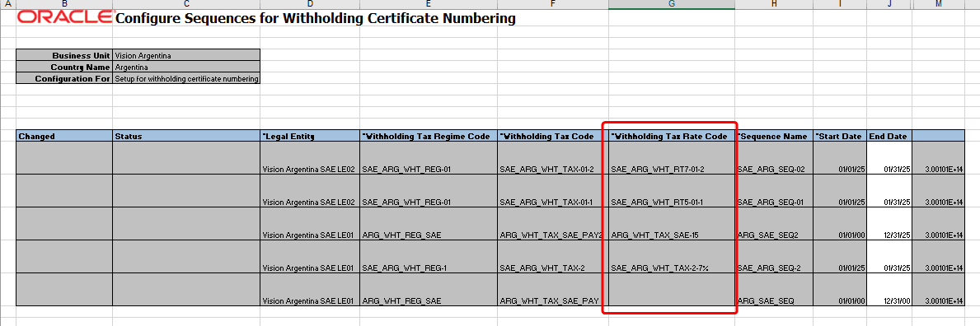Click the 'Configuration For' label cell
The width and height of the screenshot is (980, 326).
coord(64,79)
